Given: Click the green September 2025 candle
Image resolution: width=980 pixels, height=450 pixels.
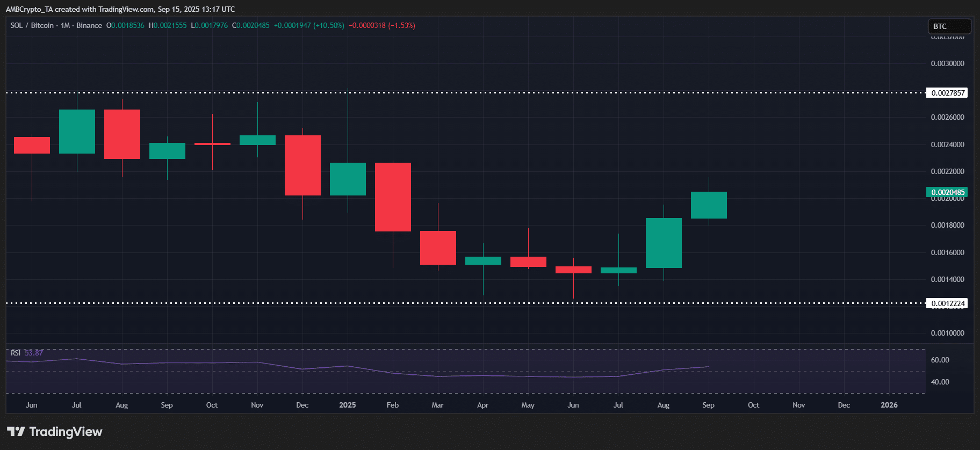Looking at the screenshot, I should tap(709, 205).
